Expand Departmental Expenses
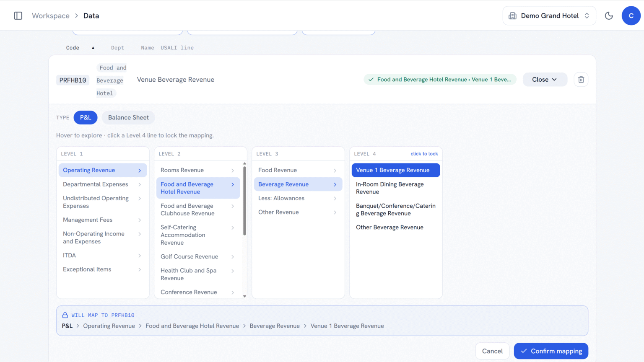 tap(103, 184)
